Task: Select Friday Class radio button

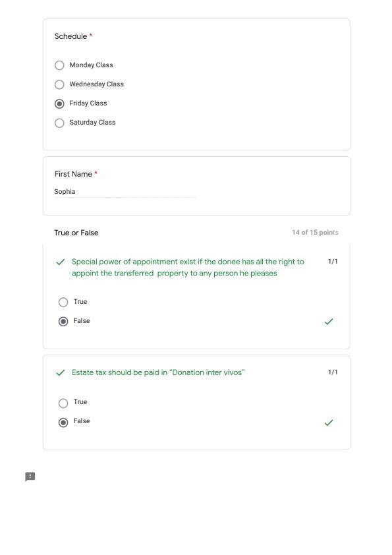Action: 59,103
